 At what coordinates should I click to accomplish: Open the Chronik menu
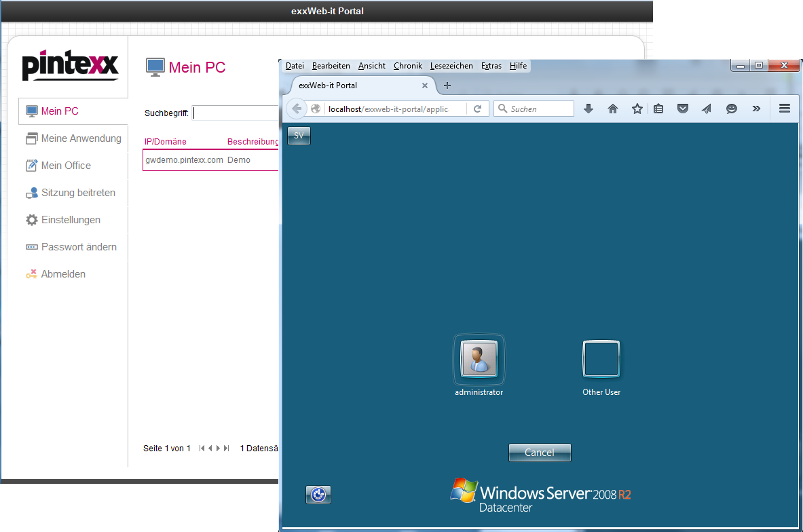408,66
